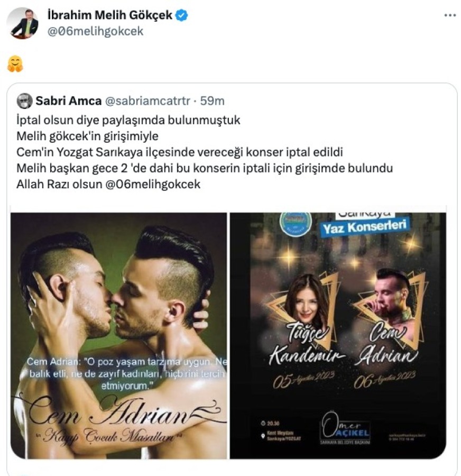Click İbrahim Melih Gökçek's profile avatar

coord(23,24)
